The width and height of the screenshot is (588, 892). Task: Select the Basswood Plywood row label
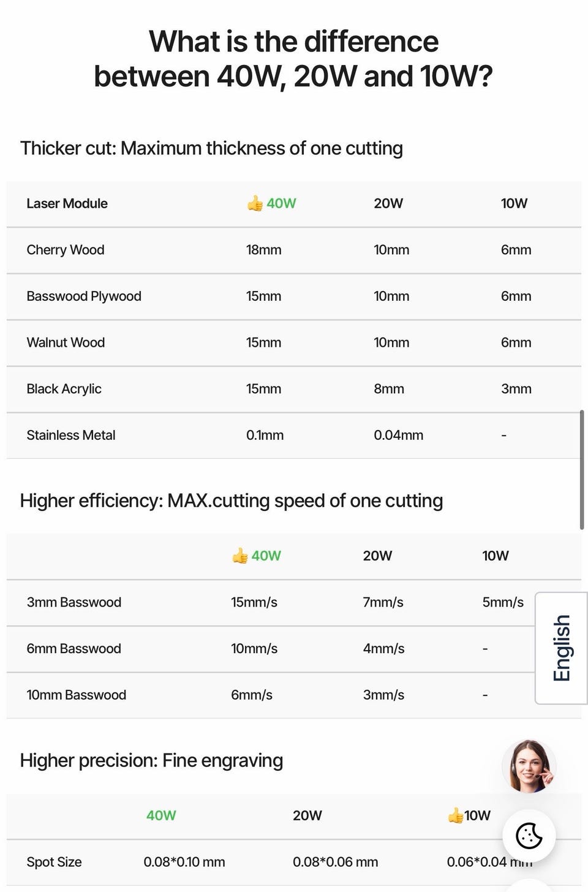point(84,297)
